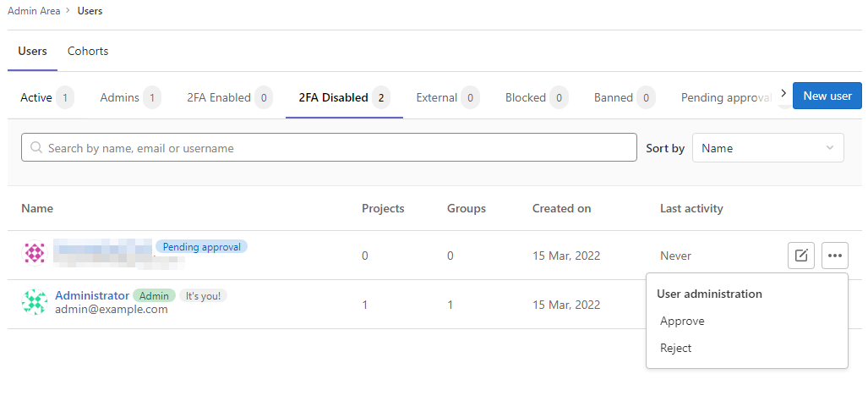Open the three-dots actions menu for pending user
868x396 pixels.
tap(835, 256)
